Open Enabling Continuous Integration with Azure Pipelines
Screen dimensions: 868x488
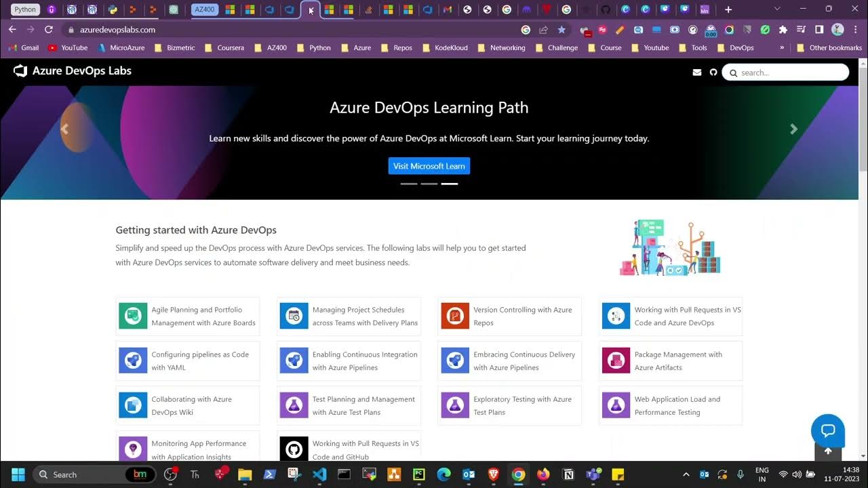coord(349,361)
